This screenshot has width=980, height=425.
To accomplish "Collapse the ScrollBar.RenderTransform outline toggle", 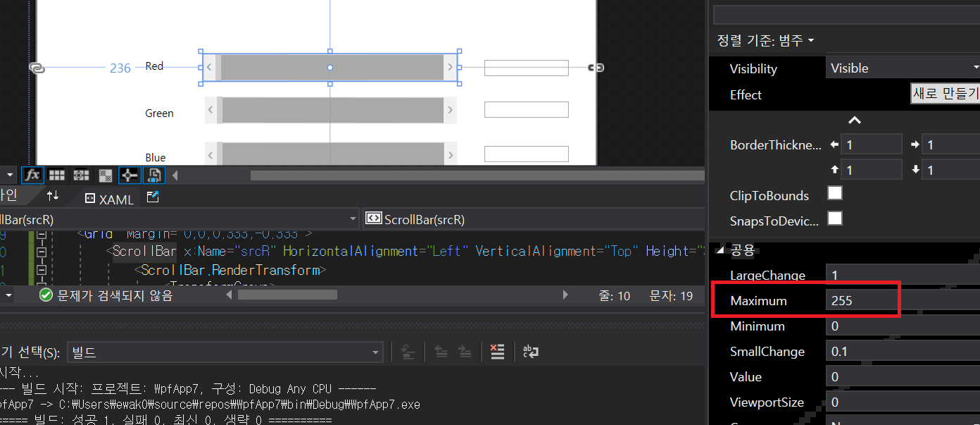I will pyautogui.click(x=41, y=270).
